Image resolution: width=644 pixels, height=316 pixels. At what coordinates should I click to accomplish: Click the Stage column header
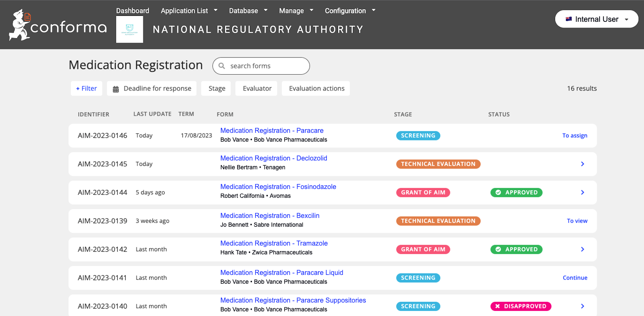403,114
